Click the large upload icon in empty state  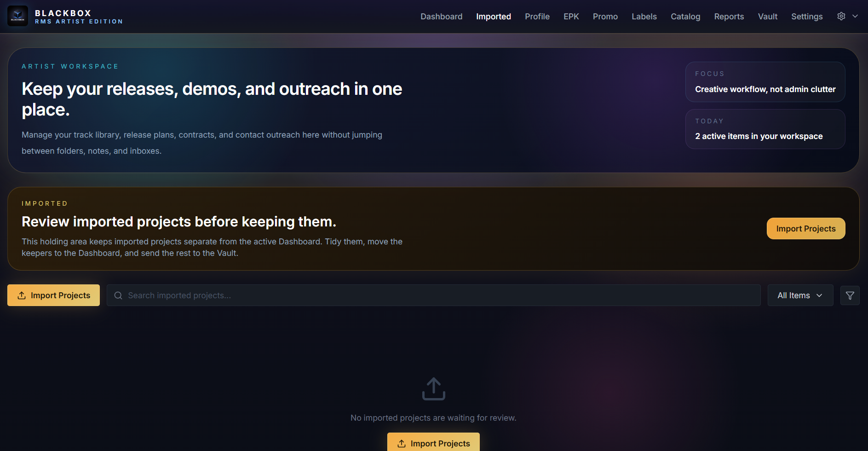click(x=433, y=389)
